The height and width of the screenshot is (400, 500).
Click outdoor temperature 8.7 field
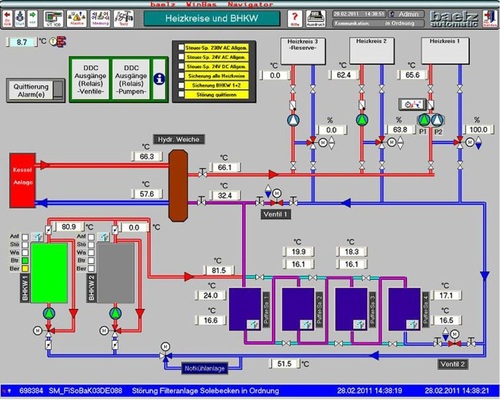click(x=22, y=42)
